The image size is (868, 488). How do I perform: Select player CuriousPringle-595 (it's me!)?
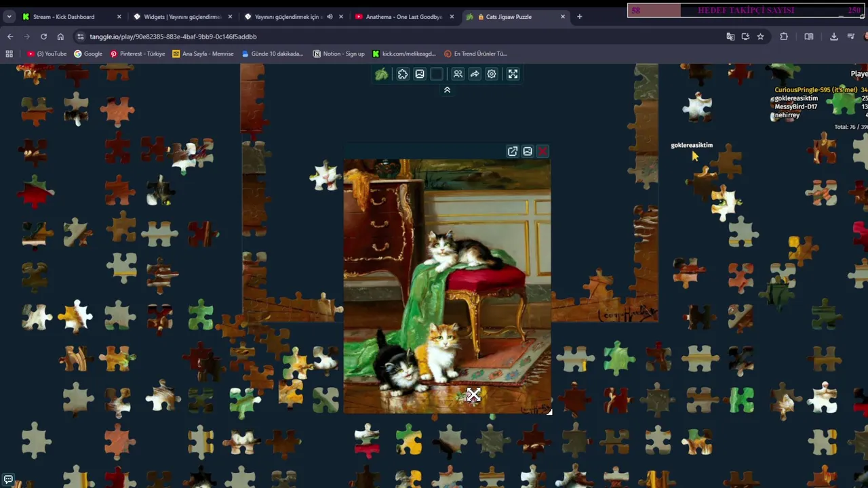(816, 89)
